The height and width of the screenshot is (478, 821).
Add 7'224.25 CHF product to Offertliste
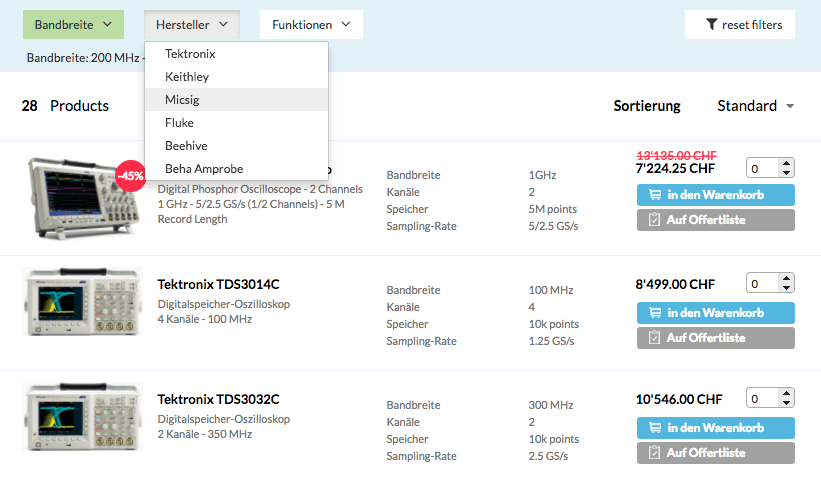click(716, 220)
